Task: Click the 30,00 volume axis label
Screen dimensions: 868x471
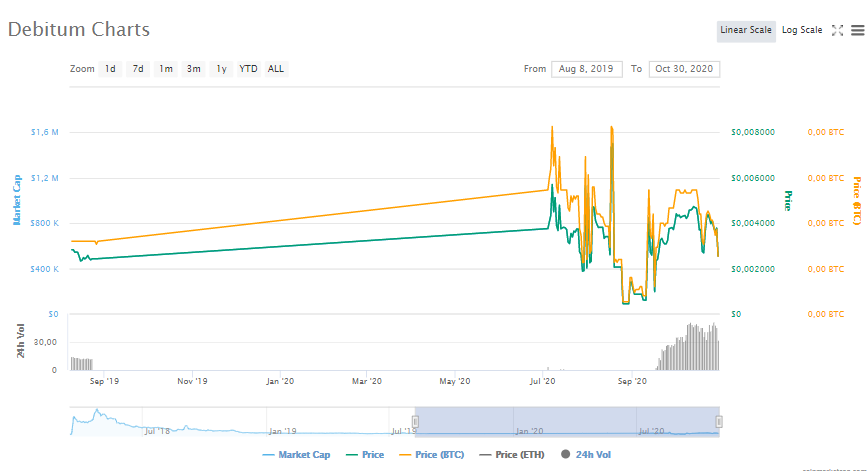Action: 45,342
